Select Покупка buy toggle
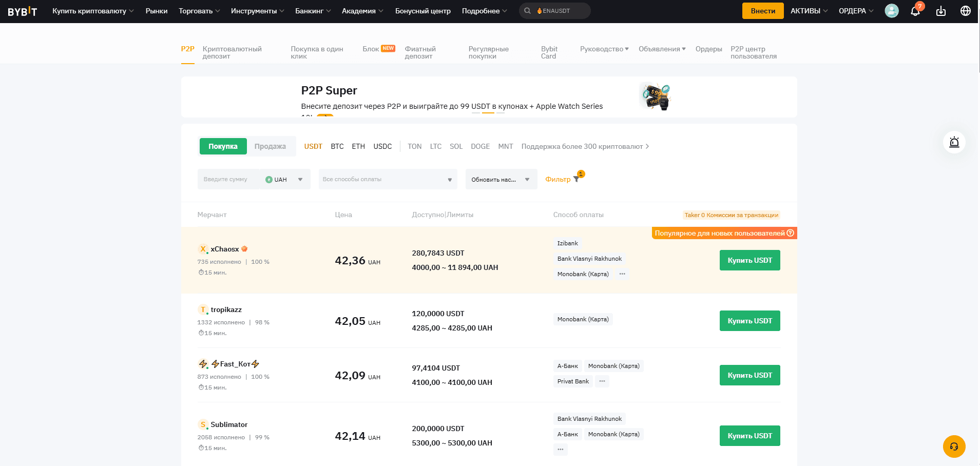The height and width of the screenshot is (466, 980). coord(223,146)
